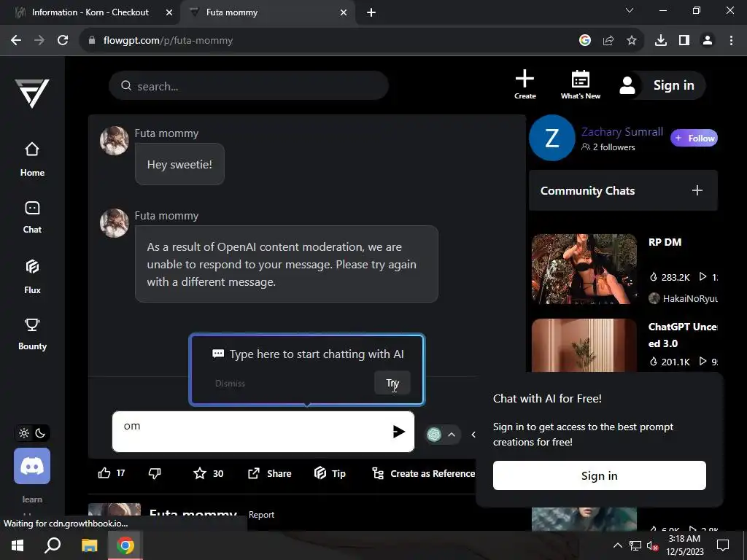
Task: Click HakaiNoRyuu author name
Action: 689,298
